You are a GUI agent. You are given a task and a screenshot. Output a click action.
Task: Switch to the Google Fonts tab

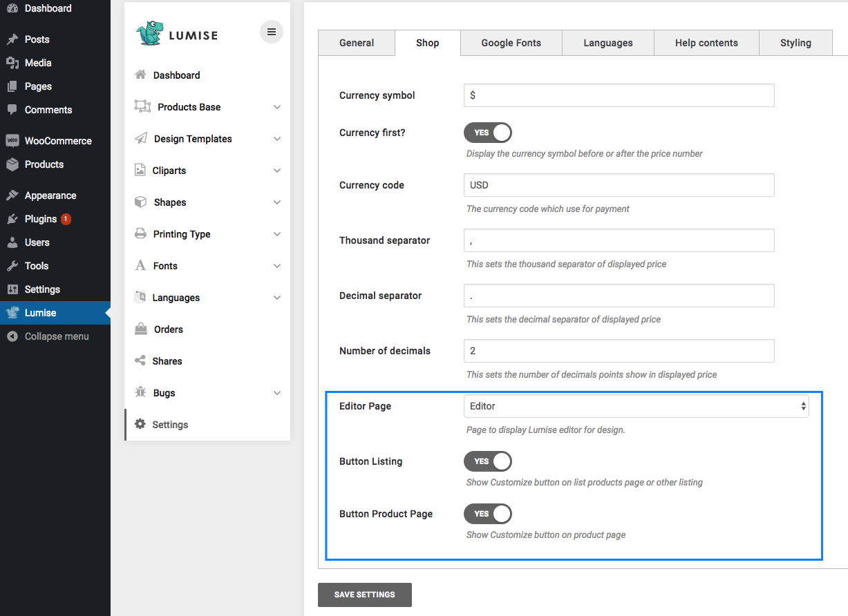(x=511, y=43)
